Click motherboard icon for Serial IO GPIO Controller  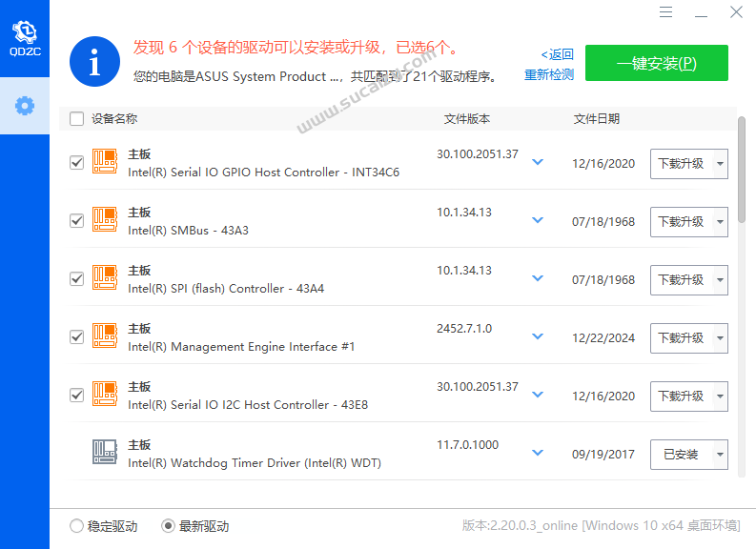coord(104,163)
